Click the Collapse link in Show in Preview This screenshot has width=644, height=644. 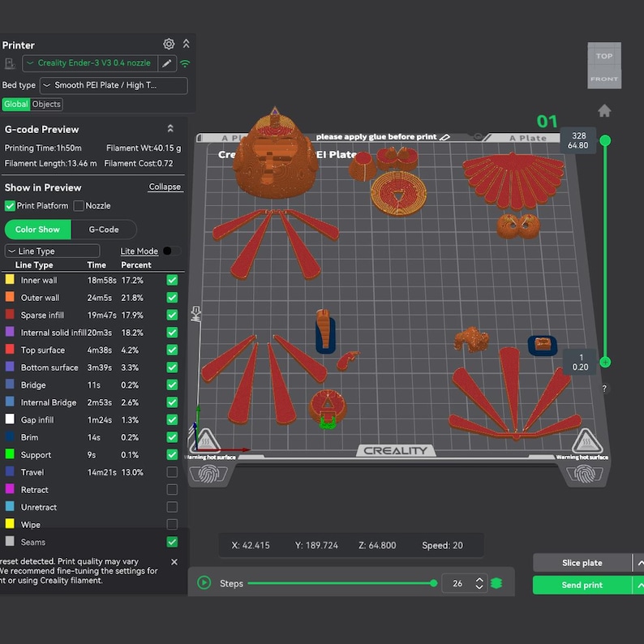[165, 187]
